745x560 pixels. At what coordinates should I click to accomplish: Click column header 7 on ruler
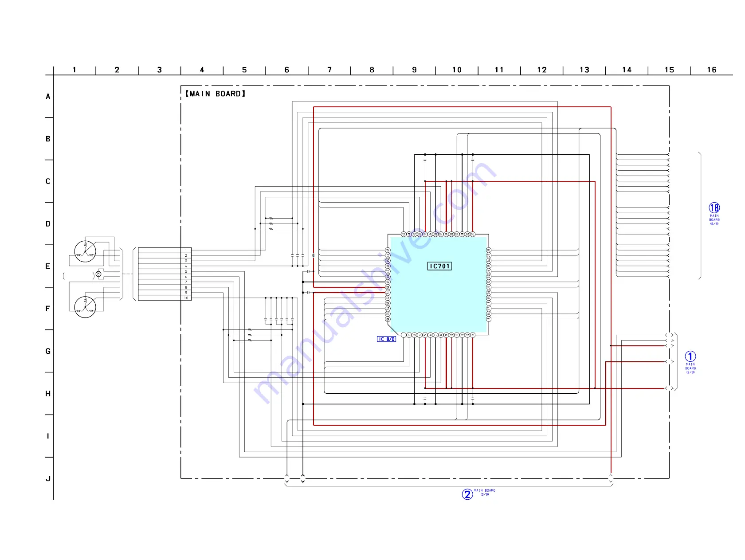click(x=329, y=70)
